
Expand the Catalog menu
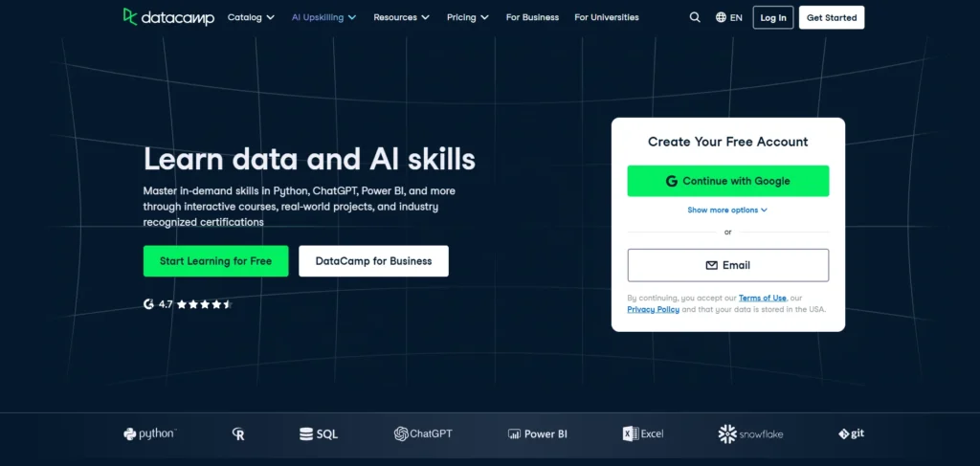pyautogui.click(x=251, y=17)
